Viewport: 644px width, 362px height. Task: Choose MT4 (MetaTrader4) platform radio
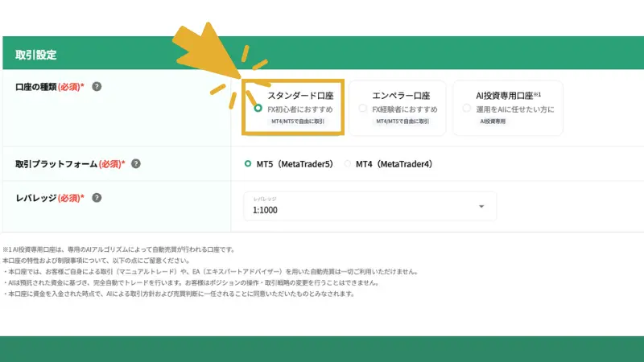pos(348,164)
